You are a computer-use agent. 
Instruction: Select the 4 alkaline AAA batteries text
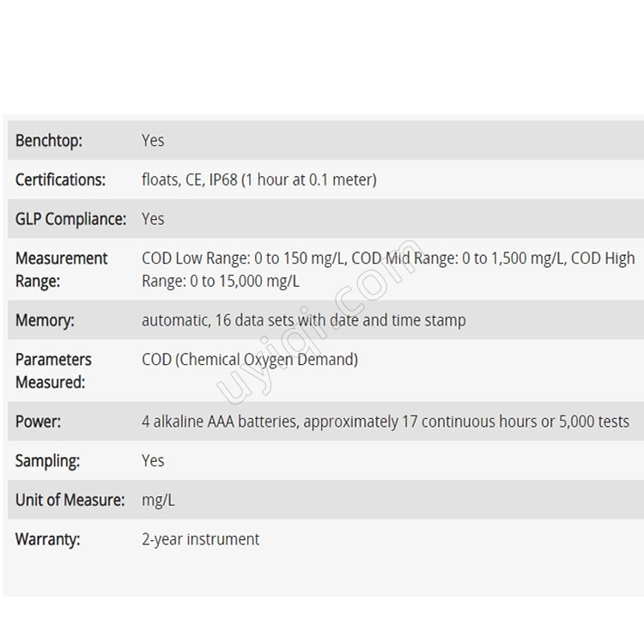click(x=386, y=422)
